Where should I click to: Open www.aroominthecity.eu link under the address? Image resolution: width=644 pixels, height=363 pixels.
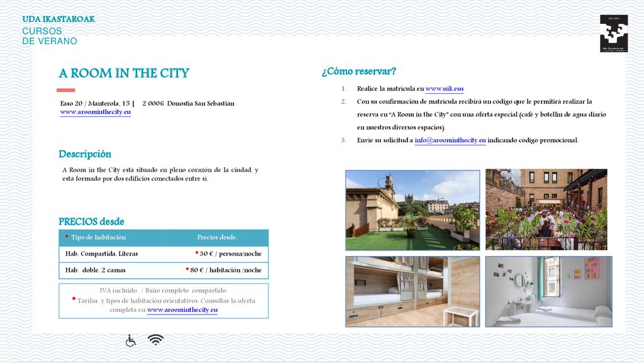point(96,112)
